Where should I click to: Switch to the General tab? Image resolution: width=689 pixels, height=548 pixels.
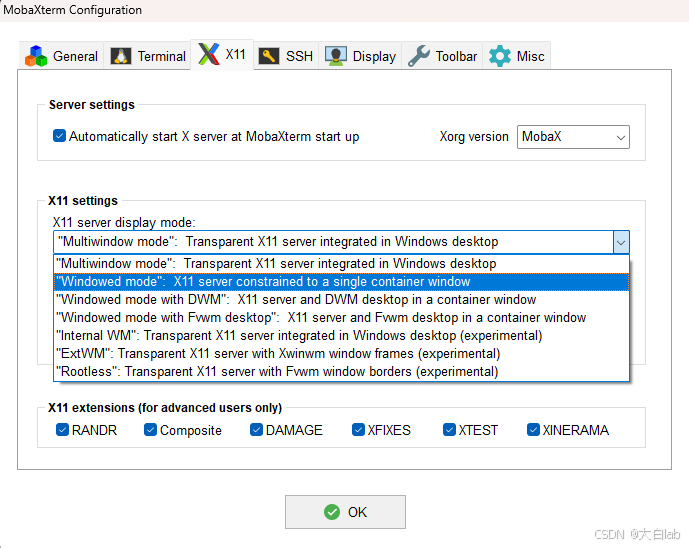pyautogui.click(x=62, y=56)
